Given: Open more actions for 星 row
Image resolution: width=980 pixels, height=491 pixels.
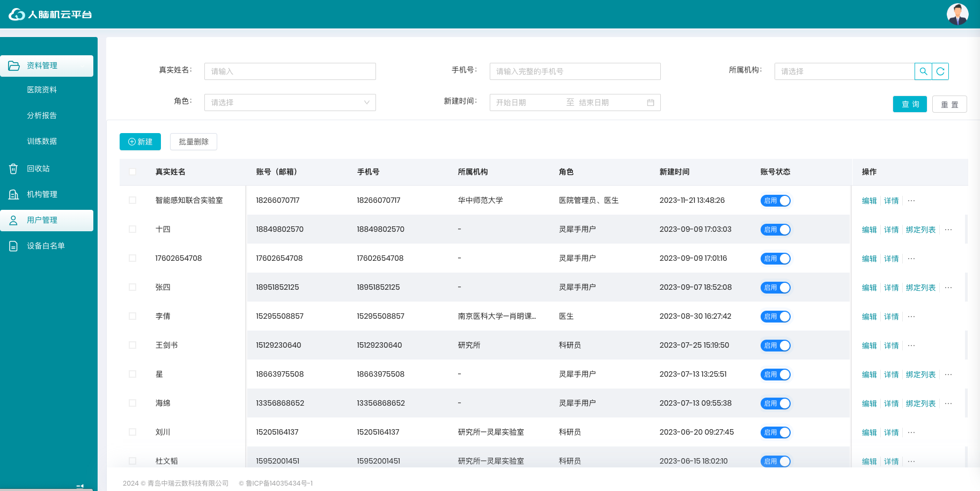Looking at the screenshot, I should 948,375.
